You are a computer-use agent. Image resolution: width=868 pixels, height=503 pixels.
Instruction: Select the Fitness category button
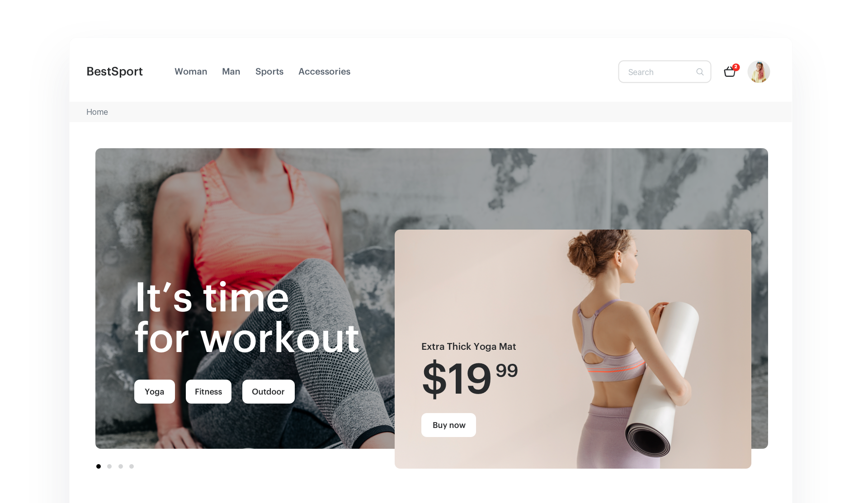click(x=208, y=391)
